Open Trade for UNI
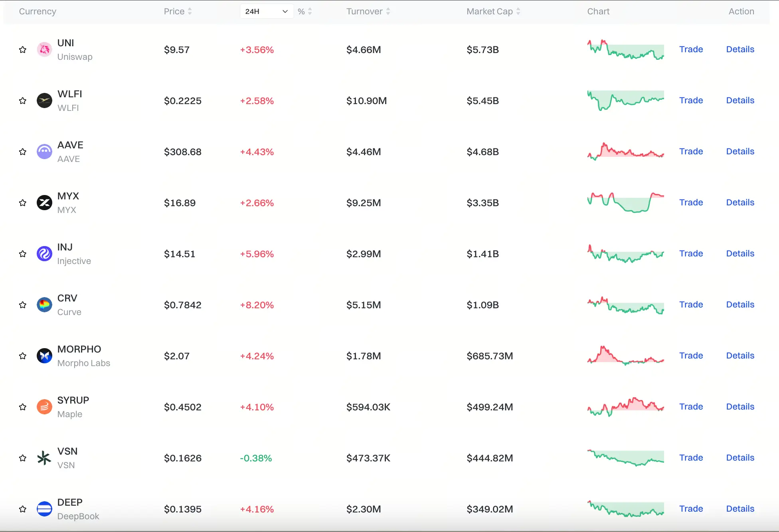This screenshot has width=779, height=532. pyautogui.click(x=691, y=49)
